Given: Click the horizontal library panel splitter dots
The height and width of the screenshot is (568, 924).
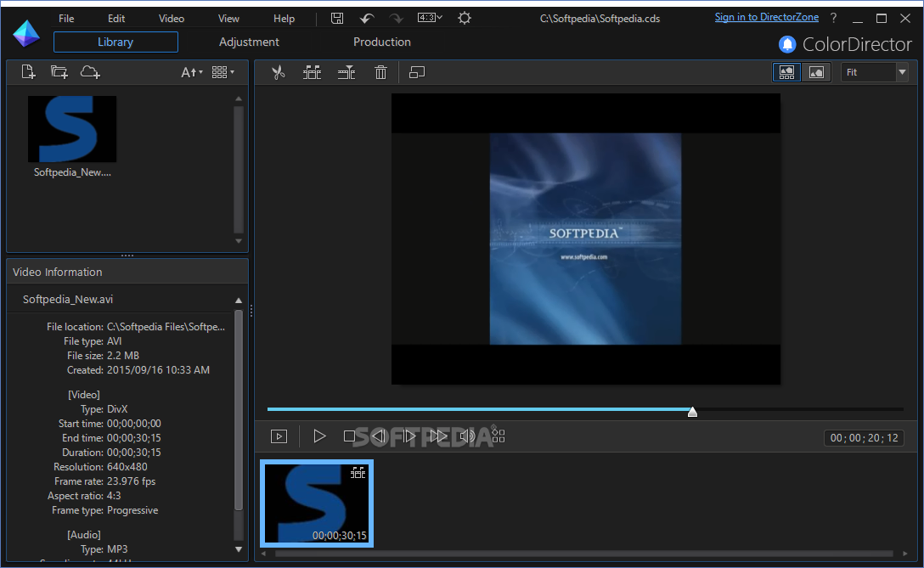Looking at the screenshot, I should click(x=127, y=256).
